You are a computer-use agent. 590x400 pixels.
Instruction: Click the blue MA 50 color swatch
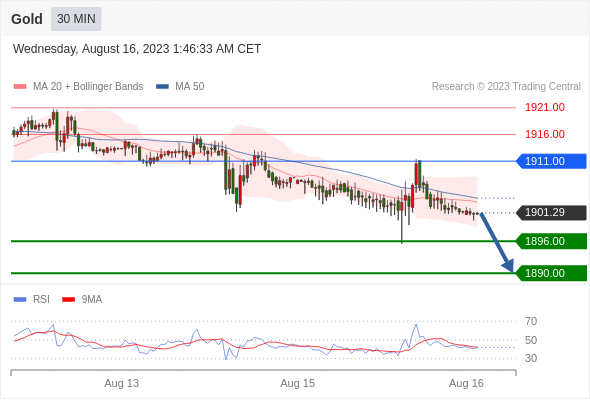click(x=162, y=87)
